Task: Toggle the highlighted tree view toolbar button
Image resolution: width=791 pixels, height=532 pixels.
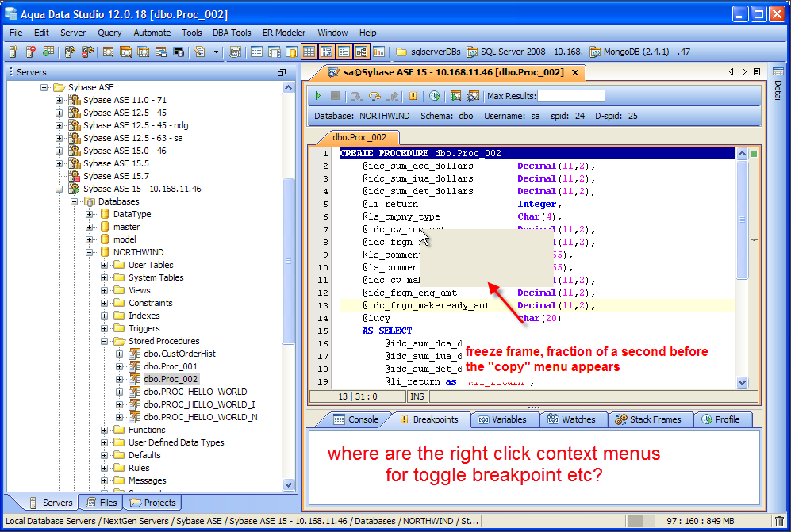Action: coord(361,52)
